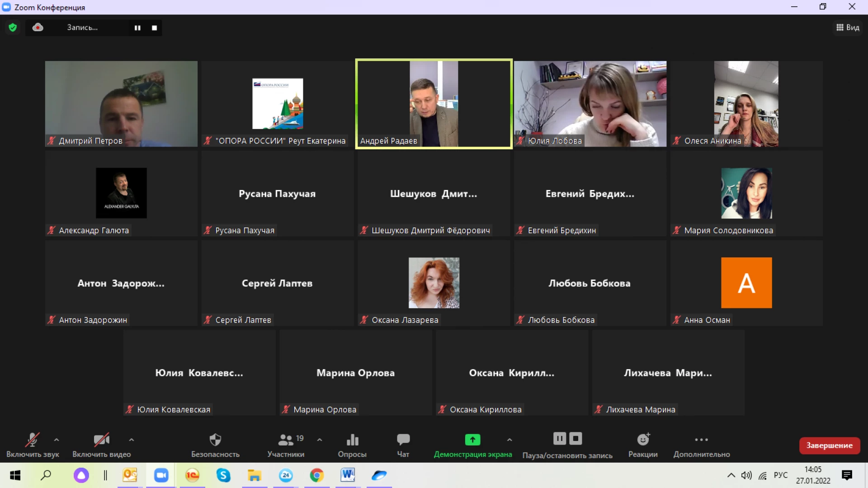The image size is (868, 488).
Task: Expand screen share options arrow
Action: point(509,440)
